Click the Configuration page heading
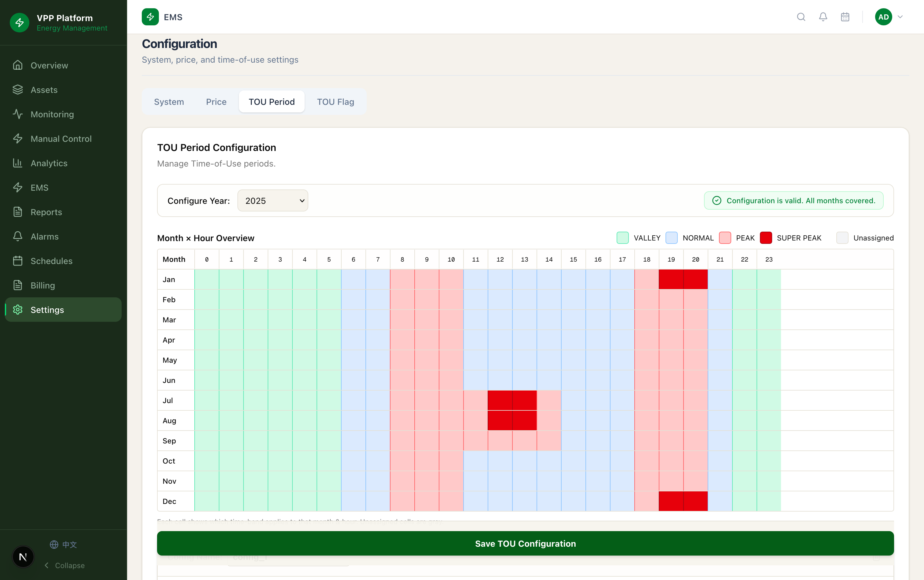924x580 pixels. coord(179,44)
